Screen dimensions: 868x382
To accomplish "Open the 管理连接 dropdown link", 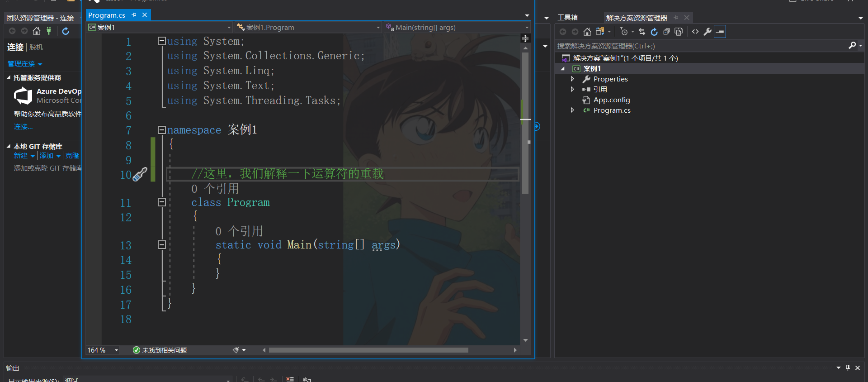I will coord(24,64).
